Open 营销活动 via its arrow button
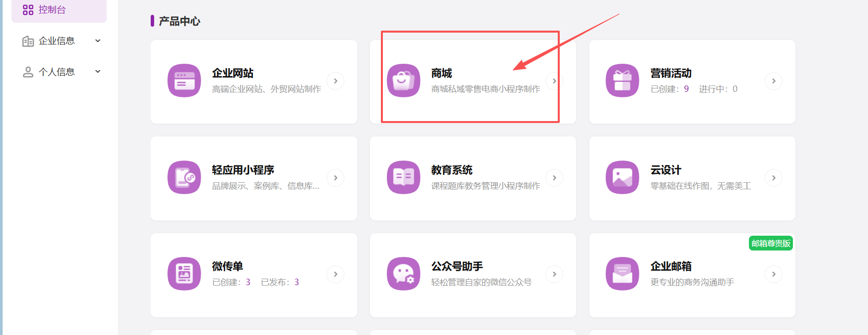 point(774,81)
